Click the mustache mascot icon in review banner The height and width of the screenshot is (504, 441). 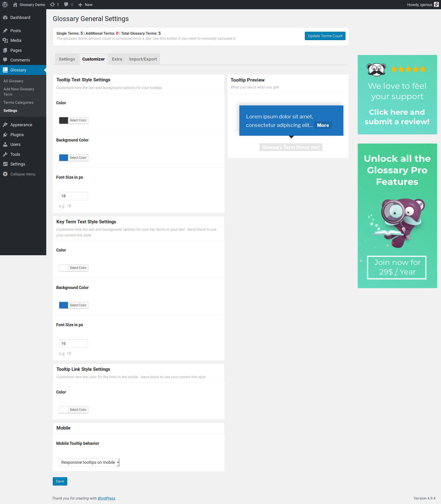[376, 69]
